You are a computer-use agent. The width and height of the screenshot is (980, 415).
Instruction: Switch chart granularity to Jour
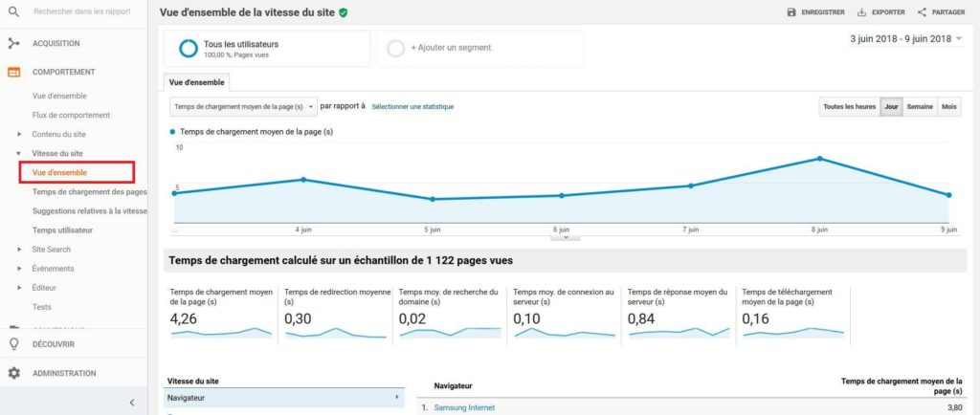click(x=891, y=107)
